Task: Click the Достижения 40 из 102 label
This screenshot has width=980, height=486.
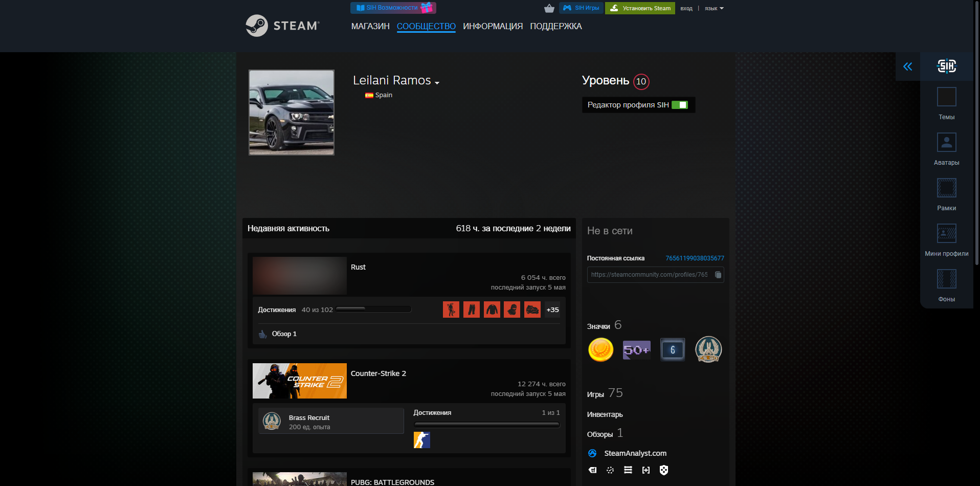Action: click(295, 310)
